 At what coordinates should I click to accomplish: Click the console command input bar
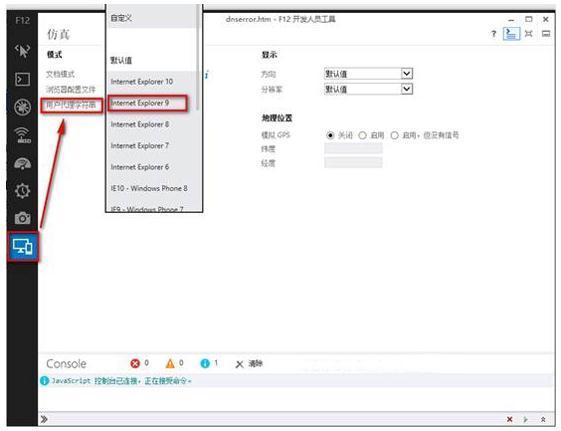[x=275, y=419]
